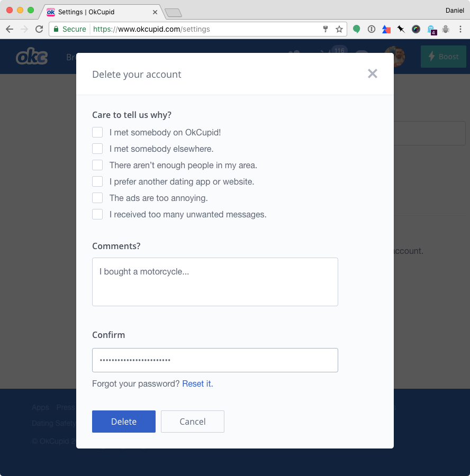The width and height of the screenshot is (470, 476).
Task: Click the blue Delete button
Action: (124, 422)
